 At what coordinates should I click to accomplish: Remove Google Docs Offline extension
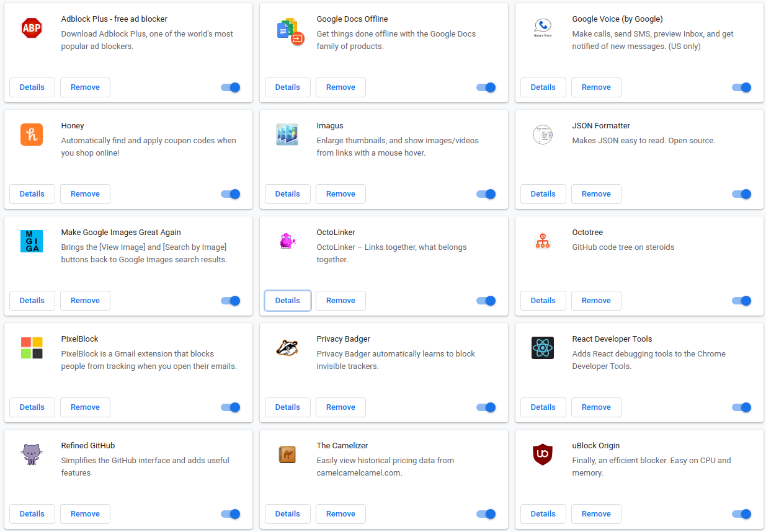[x=341, y=87]
